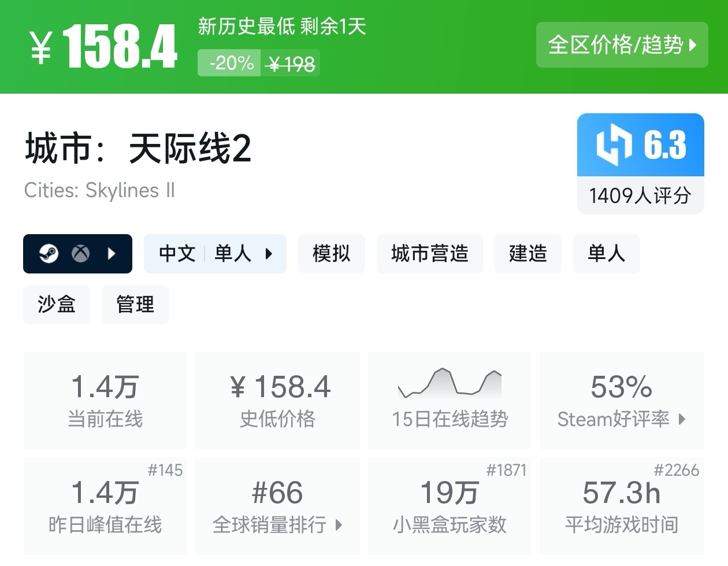The width and height of the screenshot is (728, 566).
Task: Open 全区价格/趋势 regional price trends
Action: click(622, 45)
